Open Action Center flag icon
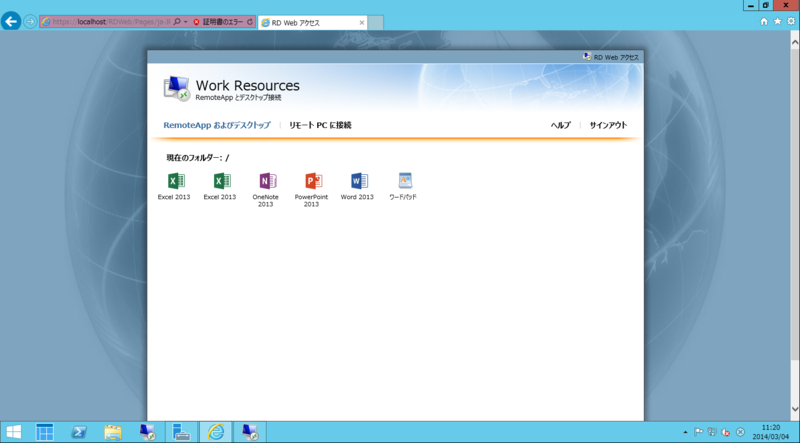Image resolution: width=800 pixels, height=443 pixels. (698, 432)
